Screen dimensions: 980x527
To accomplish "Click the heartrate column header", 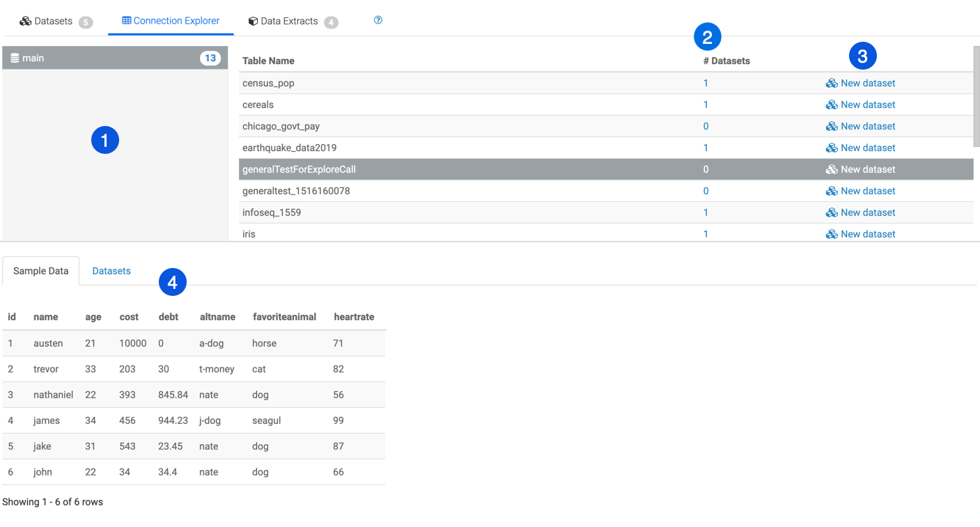I will [354, 317].
